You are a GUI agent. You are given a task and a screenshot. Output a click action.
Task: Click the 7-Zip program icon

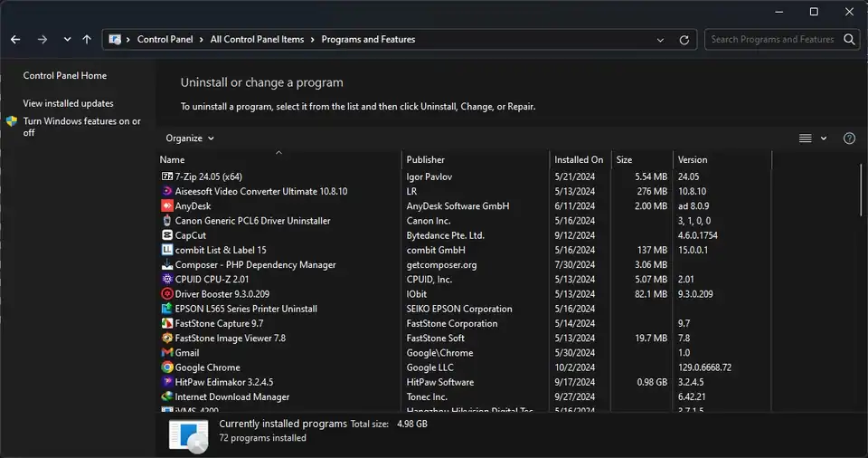point(166,177)
